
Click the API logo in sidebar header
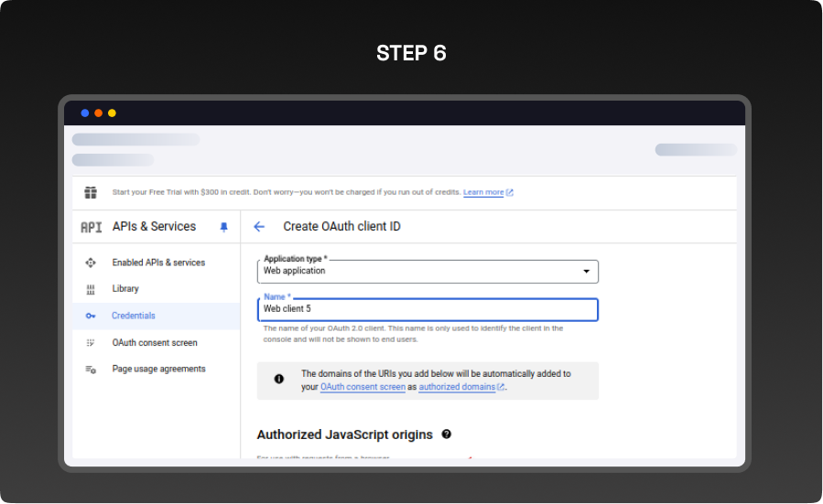pos(91,227)
